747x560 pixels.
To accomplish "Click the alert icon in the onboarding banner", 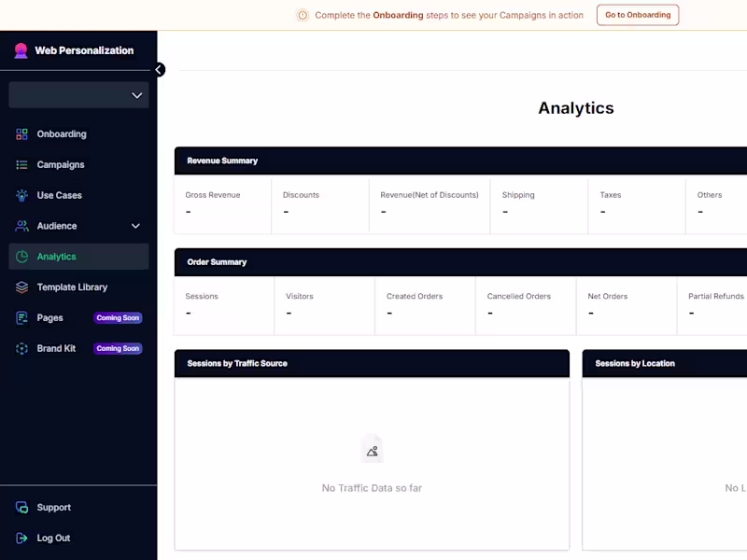I will pos(303,15).
